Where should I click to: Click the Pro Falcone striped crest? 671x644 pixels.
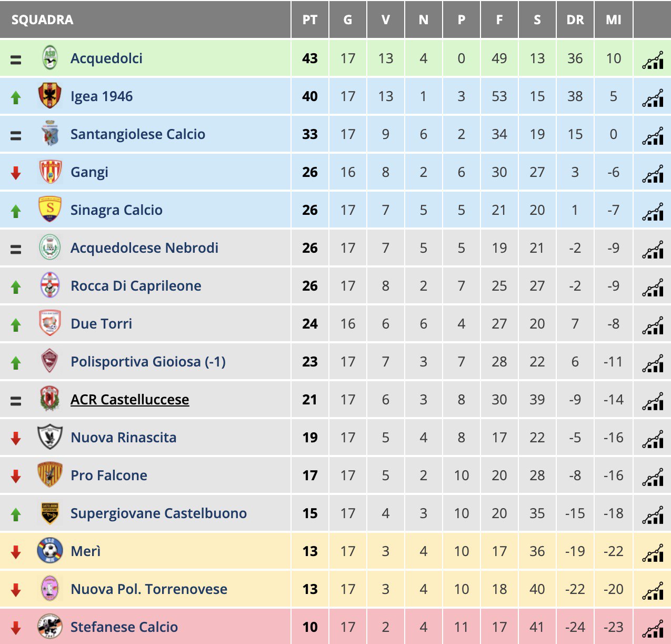point(50,475)
